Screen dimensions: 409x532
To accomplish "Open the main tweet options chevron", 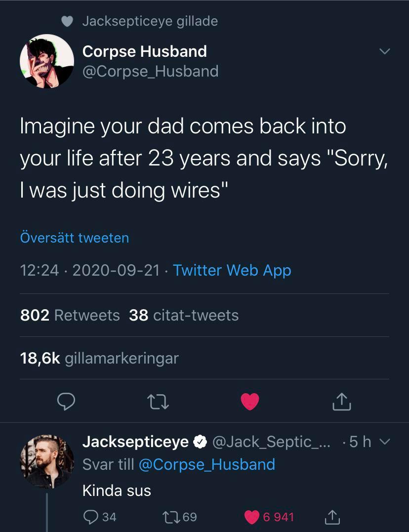I will [x=384, y=51].
